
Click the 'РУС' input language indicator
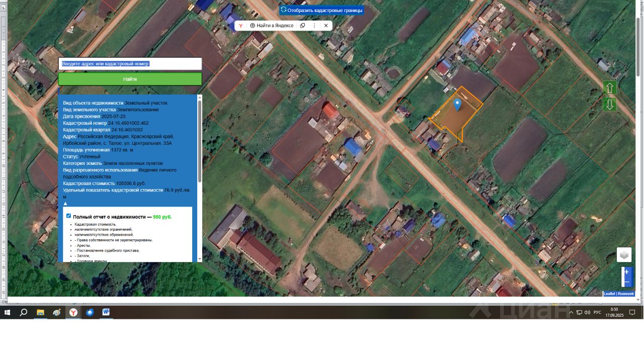tap(597, 312)
